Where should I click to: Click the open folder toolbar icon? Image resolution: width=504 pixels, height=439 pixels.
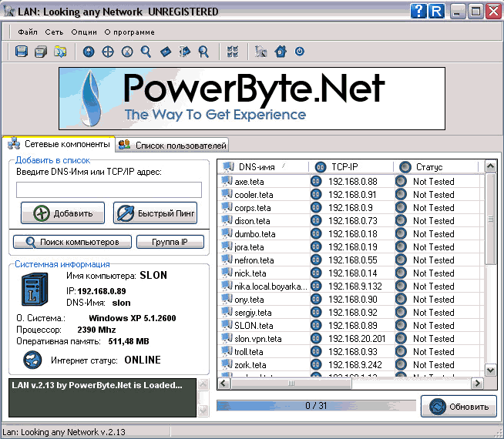pos(60,52)
